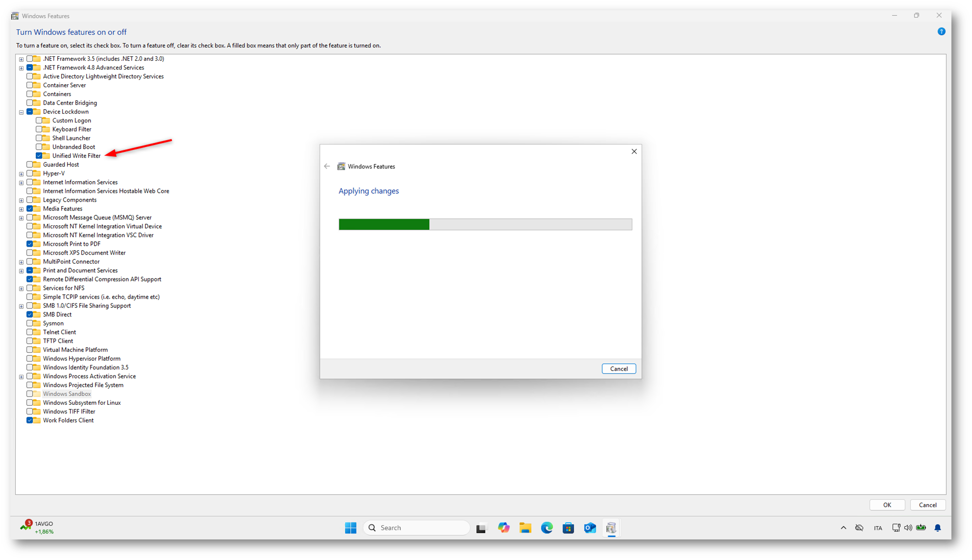Open the 1AVGO stock widget
The height and width of the screenshot is (560, 972).
tap(37, 527)
